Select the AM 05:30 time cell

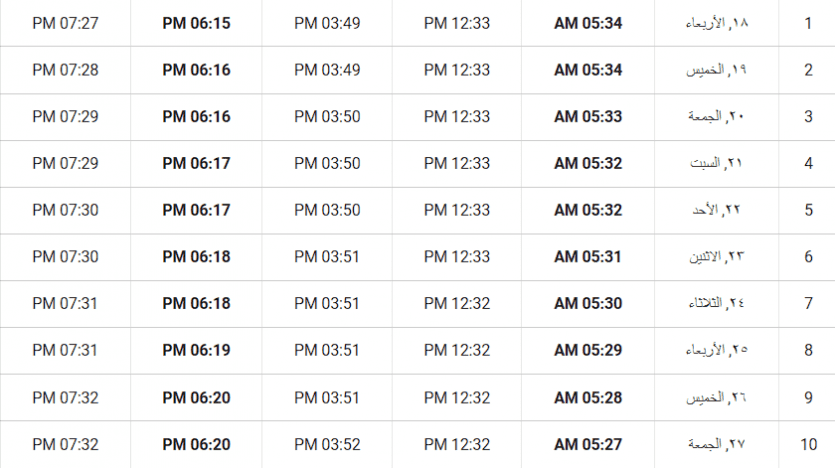588,303
